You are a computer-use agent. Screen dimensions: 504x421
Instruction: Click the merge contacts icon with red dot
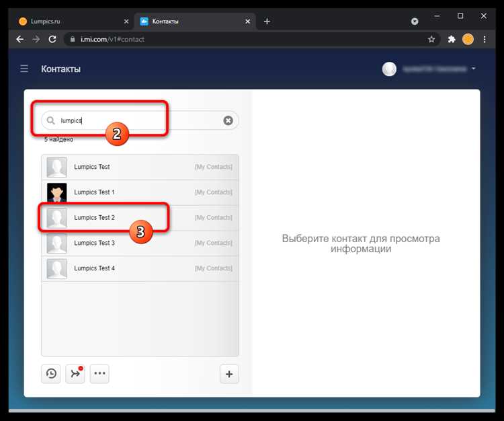point(75,374)
